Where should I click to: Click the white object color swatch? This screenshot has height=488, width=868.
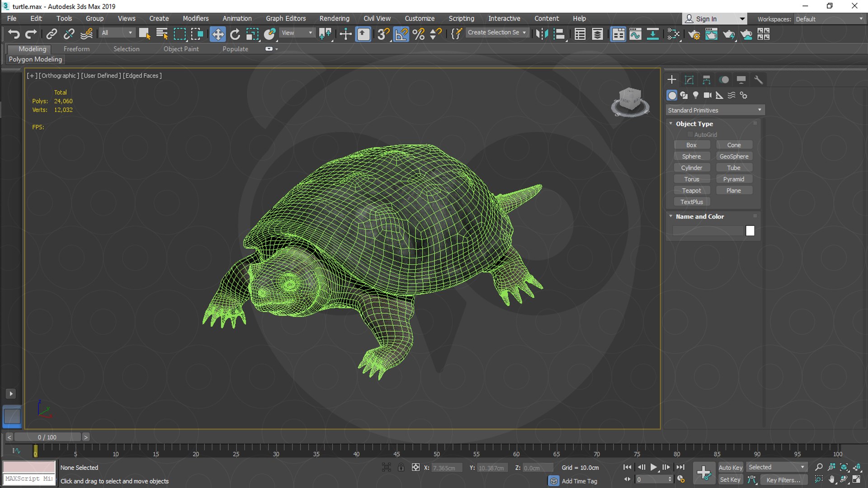(750, 231)
